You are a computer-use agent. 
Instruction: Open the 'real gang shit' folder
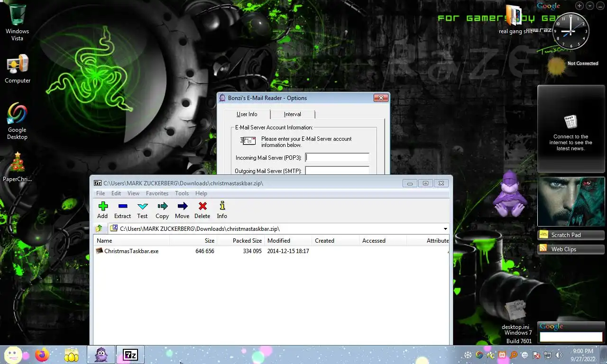click(x=514, y=20)
